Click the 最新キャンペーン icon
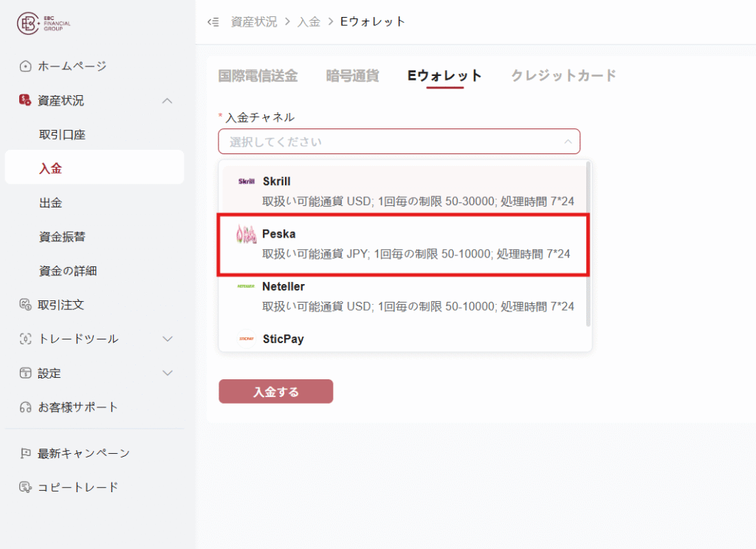 click(26, 453)
